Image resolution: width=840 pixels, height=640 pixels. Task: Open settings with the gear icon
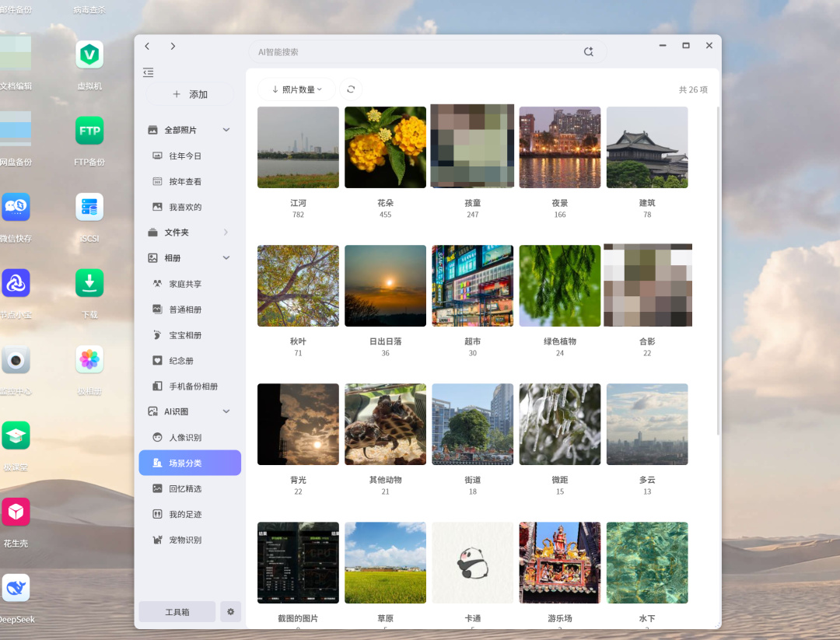230,611
